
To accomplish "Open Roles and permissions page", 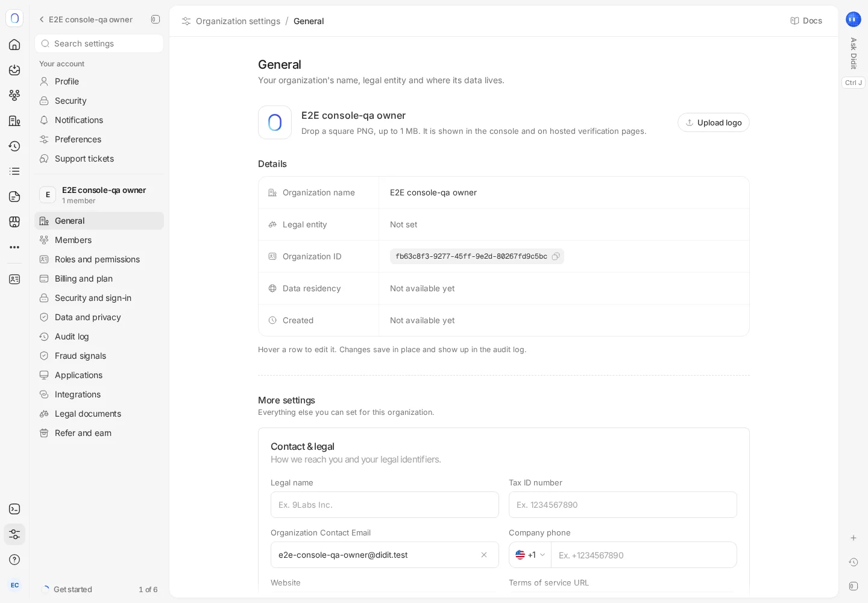I will [x=99, y=259].
